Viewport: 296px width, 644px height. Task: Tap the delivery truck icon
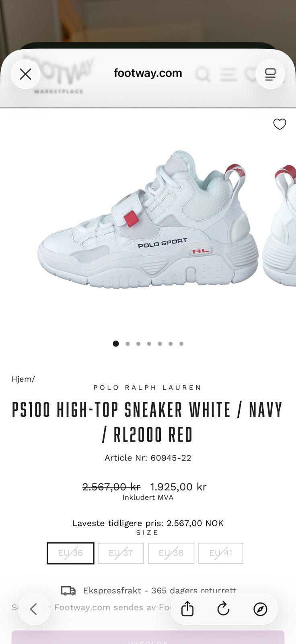68,590
